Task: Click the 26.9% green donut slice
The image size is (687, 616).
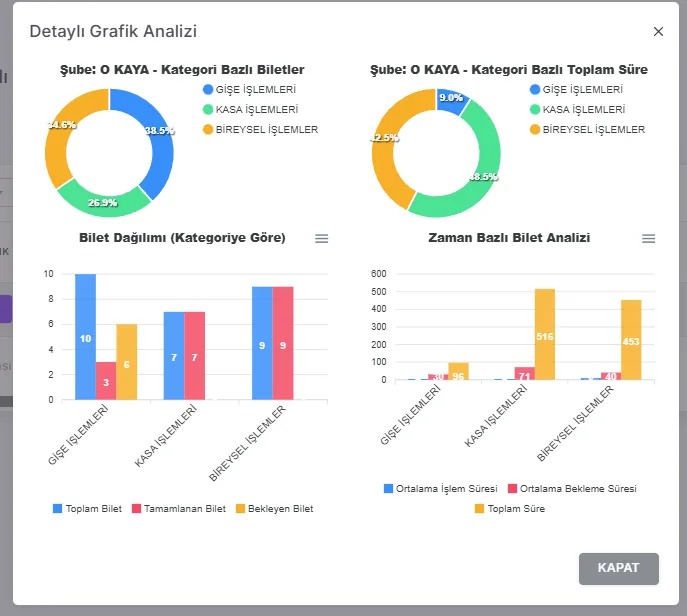Action: coord(104,202)
